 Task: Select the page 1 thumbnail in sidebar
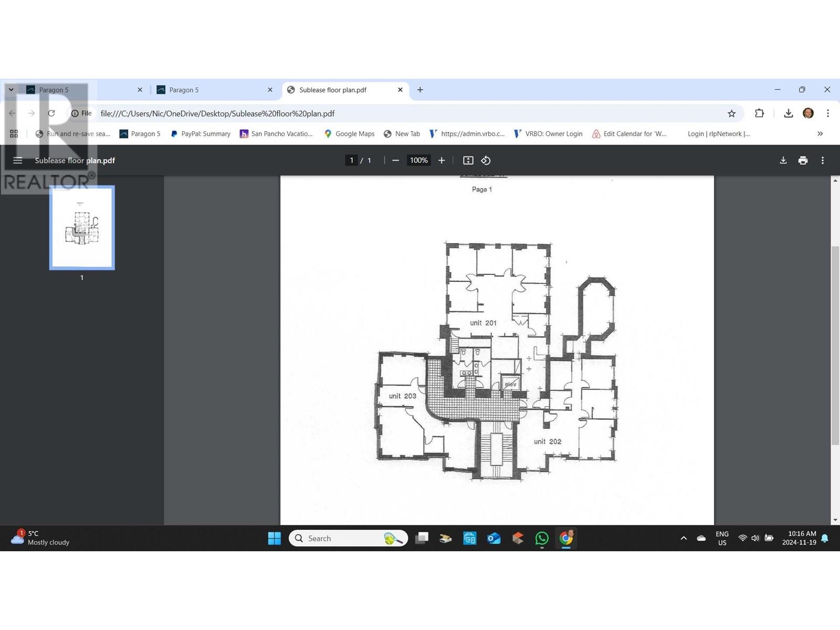(82, 228)
